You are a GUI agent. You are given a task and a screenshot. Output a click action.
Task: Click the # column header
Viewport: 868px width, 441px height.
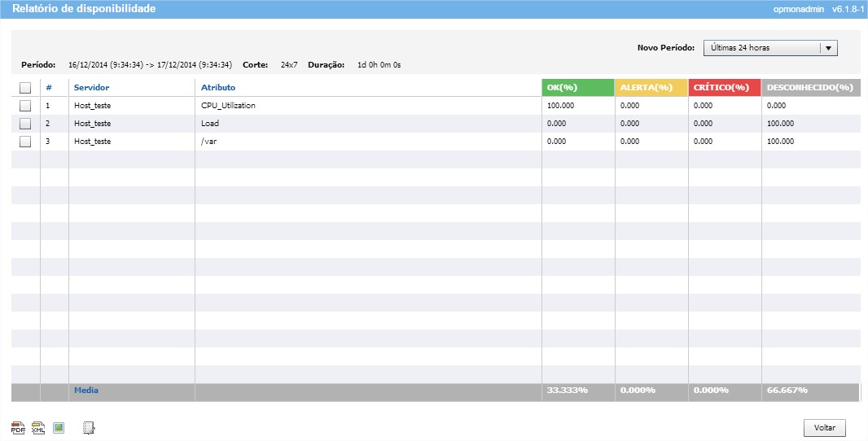[49, 87]
